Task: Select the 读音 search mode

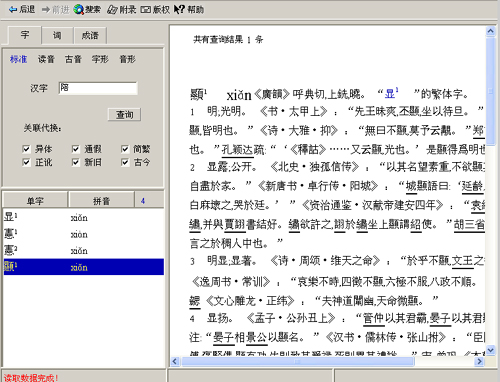Action: (x=46, y=59)
